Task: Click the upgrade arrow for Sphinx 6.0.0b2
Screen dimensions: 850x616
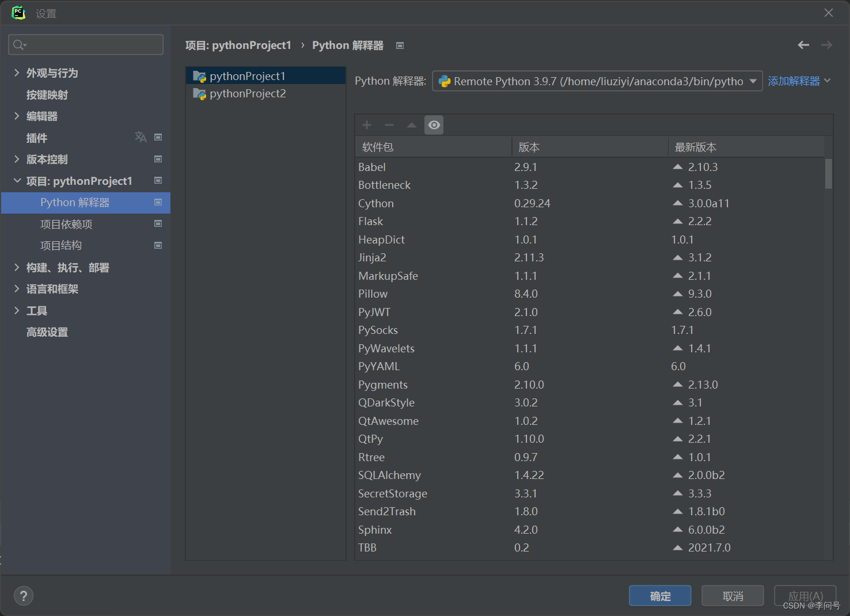Action: pos(678,530)
